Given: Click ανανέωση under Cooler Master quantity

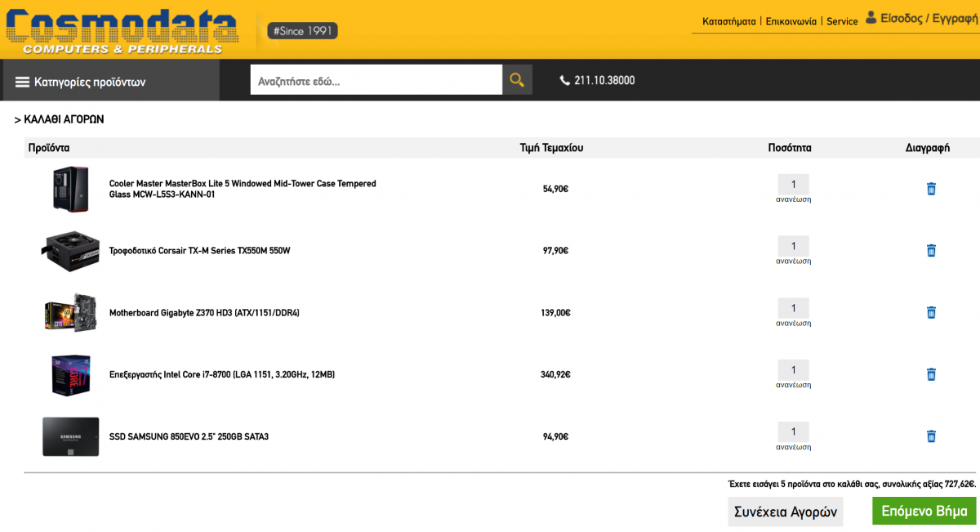Looking at the screenshot, I should (793, 199).
